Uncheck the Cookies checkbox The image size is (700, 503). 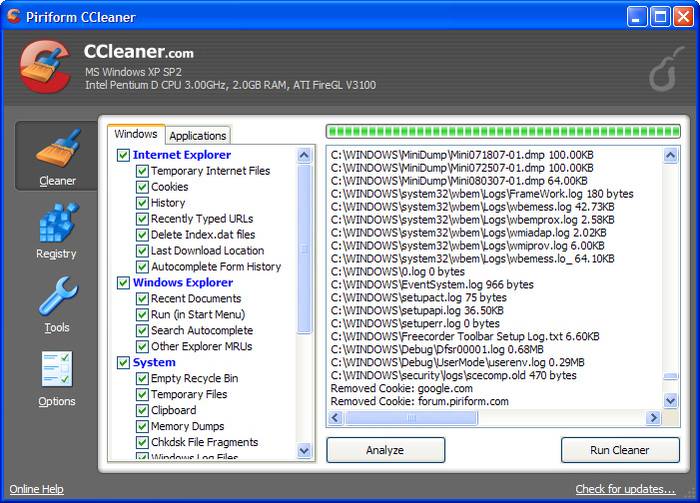click(x=143, y=187)
